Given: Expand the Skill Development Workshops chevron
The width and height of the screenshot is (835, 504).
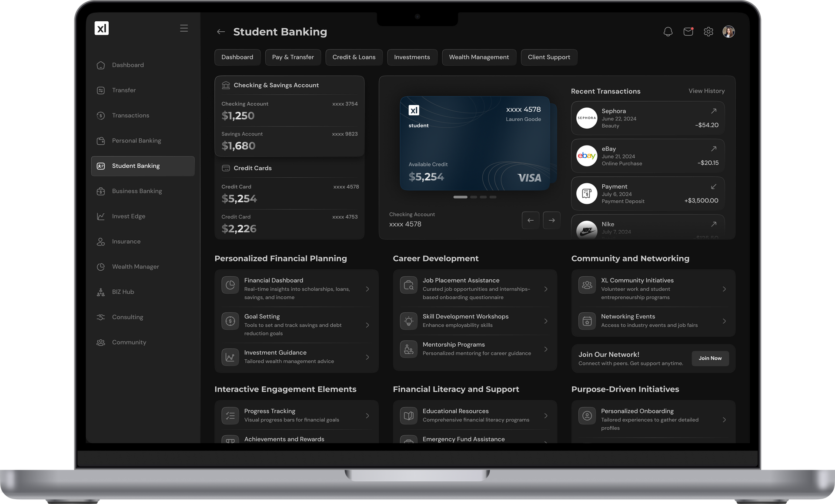Looking at the screenshot, I should 546,321.
